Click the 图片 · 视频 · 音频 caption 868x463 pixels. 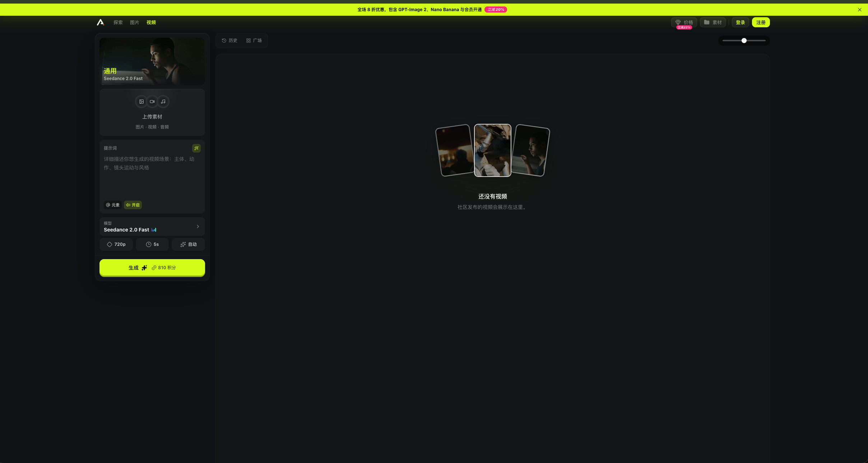[152, 127]
